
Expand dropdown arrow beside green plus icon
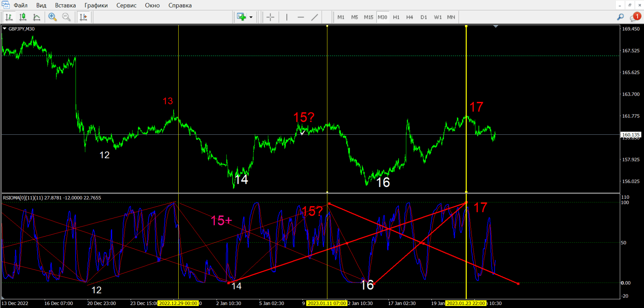251,17
